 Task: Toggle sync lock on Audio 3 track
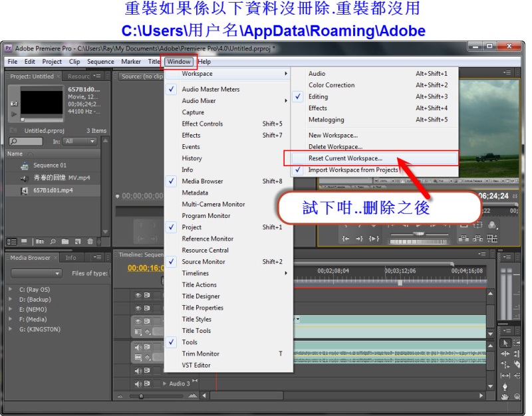(147, 384)
